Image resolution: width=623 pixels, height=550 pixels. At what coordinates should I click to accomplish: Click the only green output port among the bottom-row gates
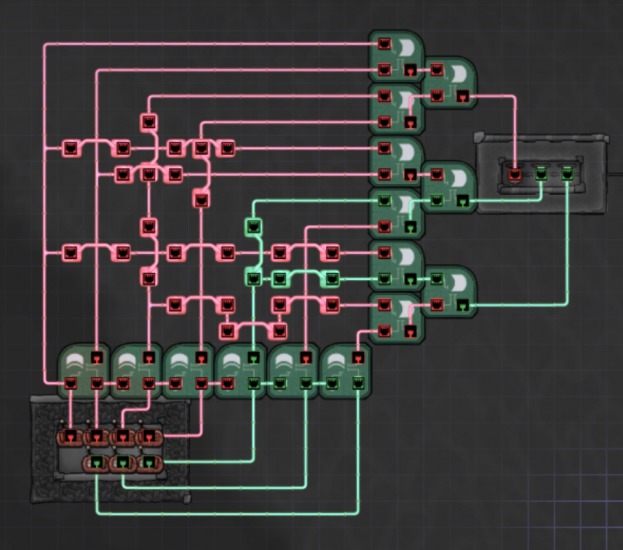[254, 358]
